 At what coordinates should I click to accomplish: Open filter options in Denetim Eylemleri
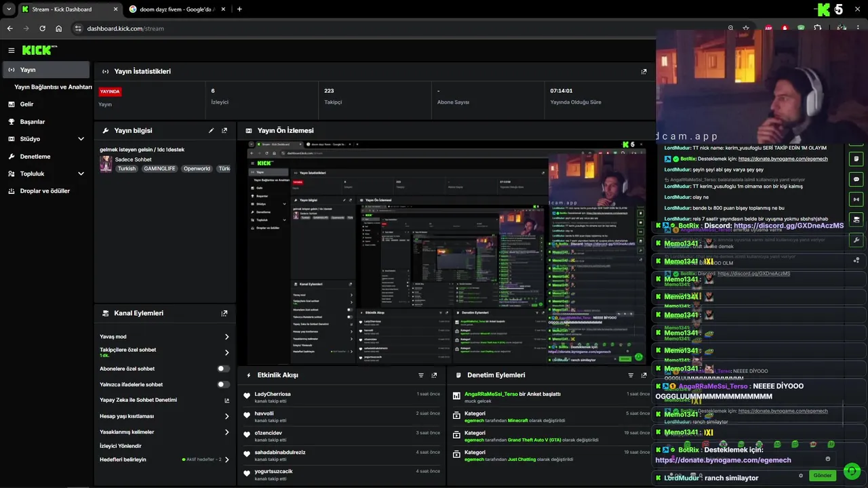point(631,375)
